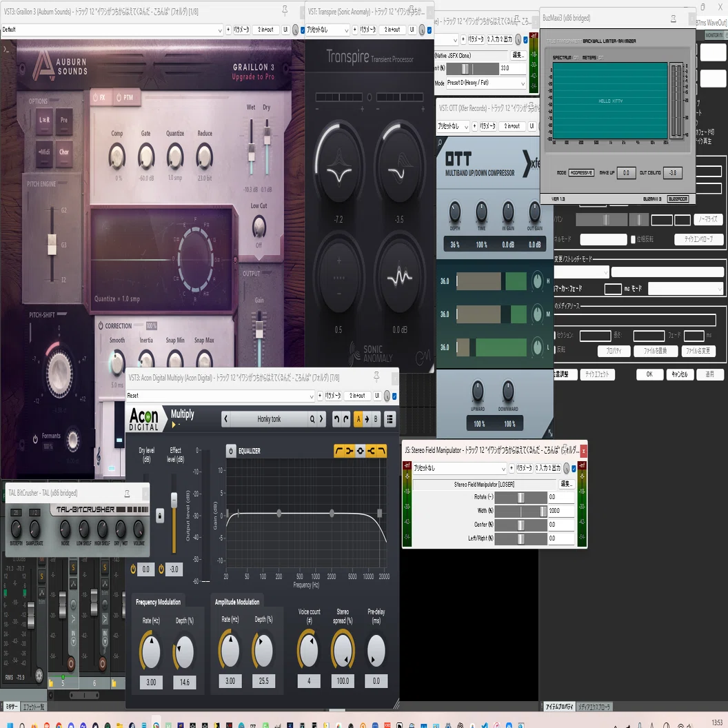Click the Width (%) slider in Stereo Field Manipulator
Image resolution: width=728 pixels, height=728 pixels.
[520, 511]
